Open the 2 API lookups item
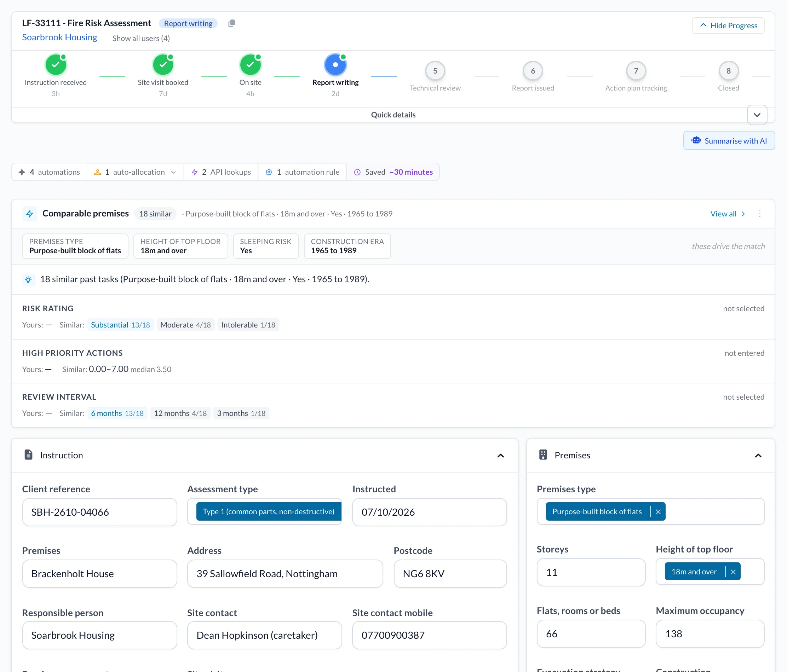This screenshot has width=787, height=672. point(221,172)
